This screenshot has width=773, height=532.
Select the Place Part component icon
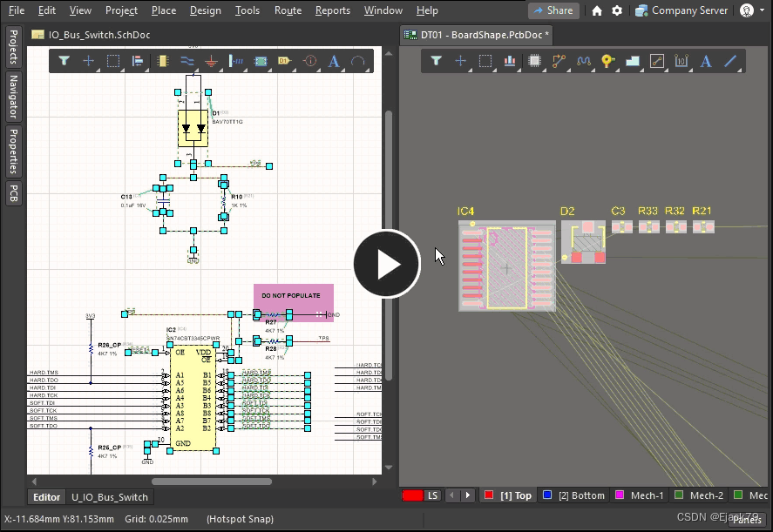[x=162, y=61]
